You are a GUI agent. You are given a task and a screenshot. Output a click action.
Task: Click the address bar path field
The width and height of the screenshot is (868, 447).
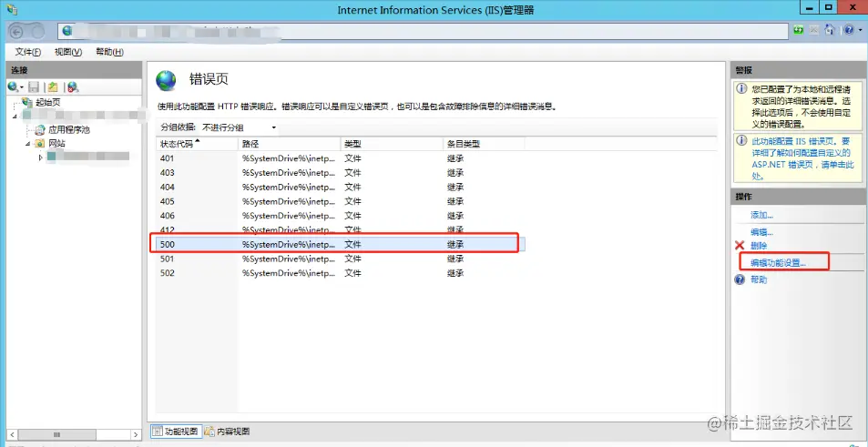coord(424,31)
